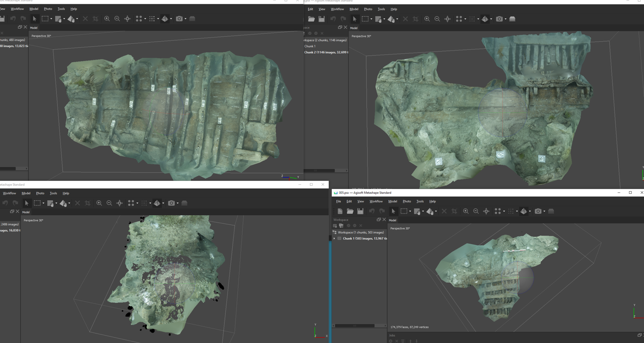Select Navigation arrow tool in top-left window
Screen dimensions: 644x343
[x=34, y=19]
